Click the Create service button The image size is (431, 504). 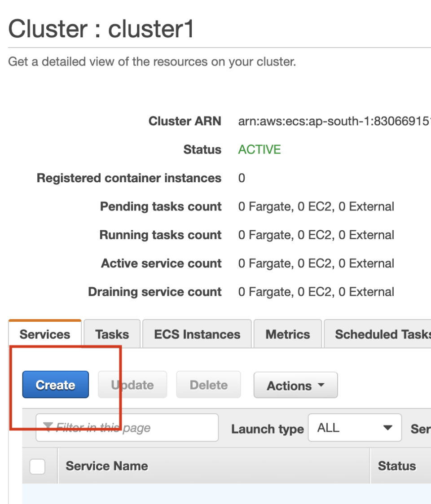tap(55, 385)
